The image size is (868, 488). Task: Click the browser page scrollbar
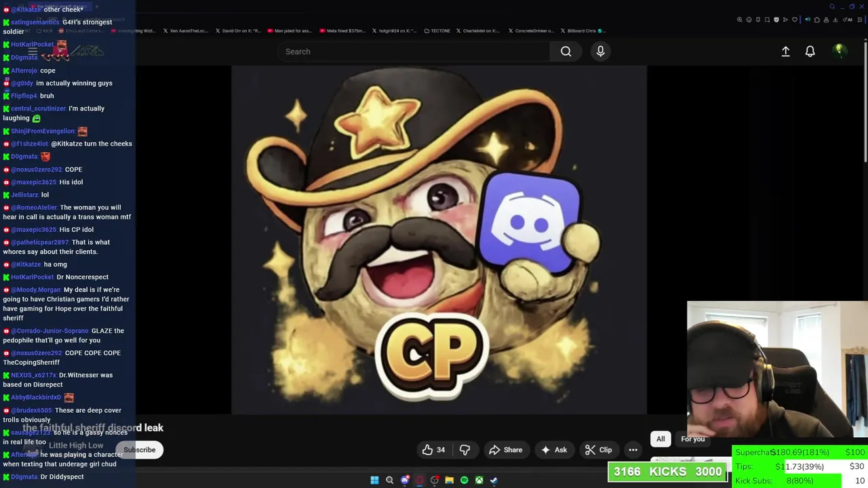click(865, 102)
